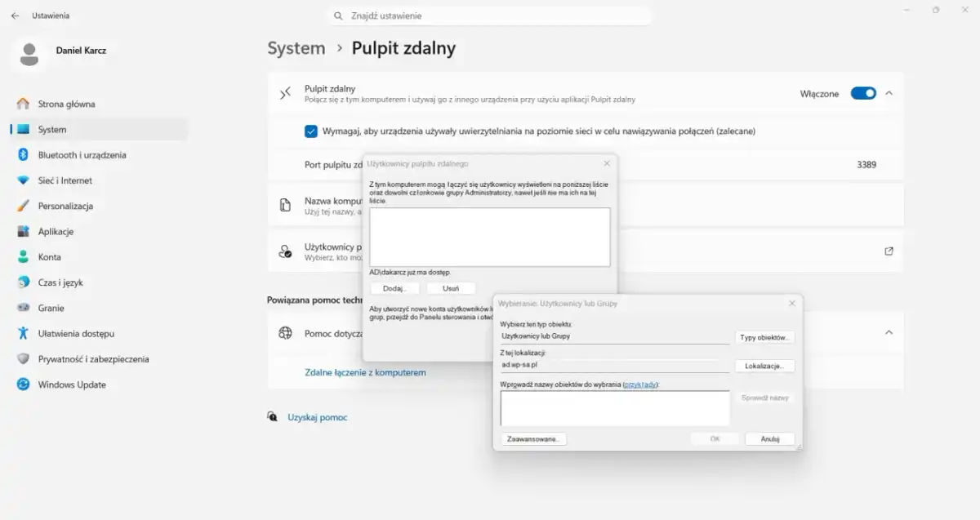Select Konta menu item

click(x=98, y=257)
